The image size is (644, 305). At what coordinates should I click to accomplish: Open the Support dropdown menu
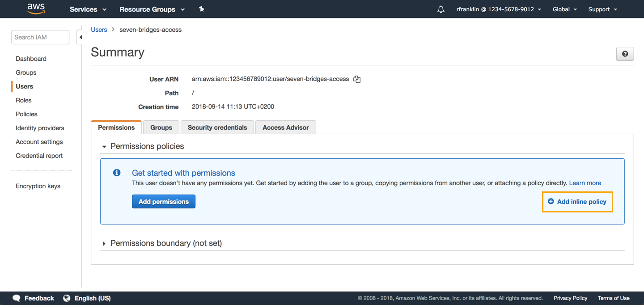coord(602,9)
